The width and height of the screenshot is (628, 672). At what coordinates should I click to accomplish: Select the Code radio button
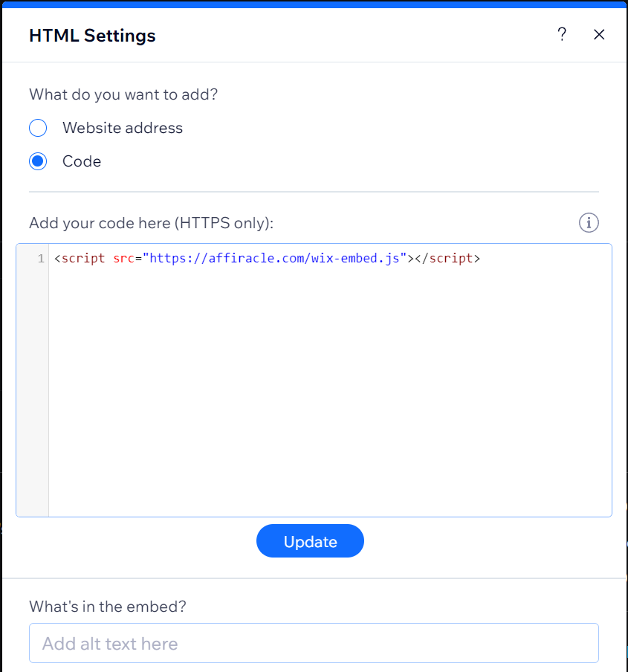(x=38, y=161)
